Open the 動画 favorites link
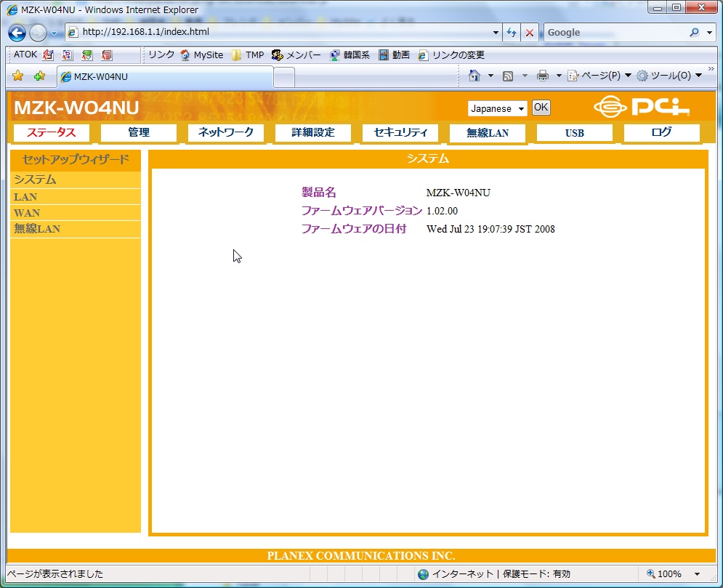This screenshot has height=588, width=723. tap(395, 55)
